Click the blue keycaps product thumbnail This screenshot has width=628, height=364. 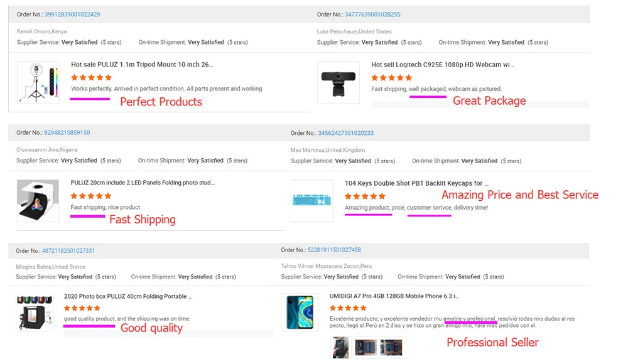(312, 201)
